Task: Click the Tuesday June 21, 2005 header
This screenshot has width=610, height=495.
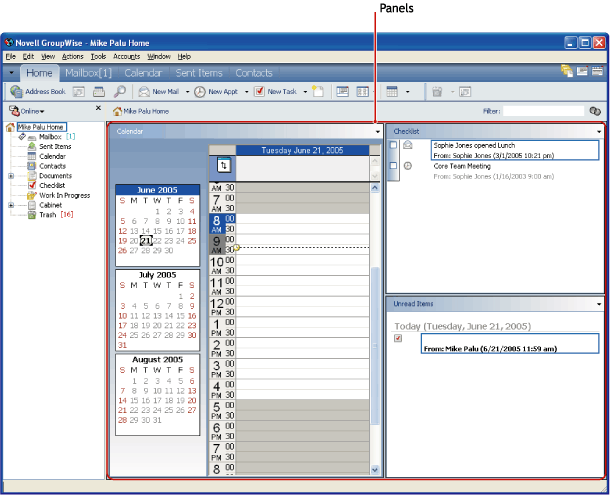Action: [x=302, y=150]
